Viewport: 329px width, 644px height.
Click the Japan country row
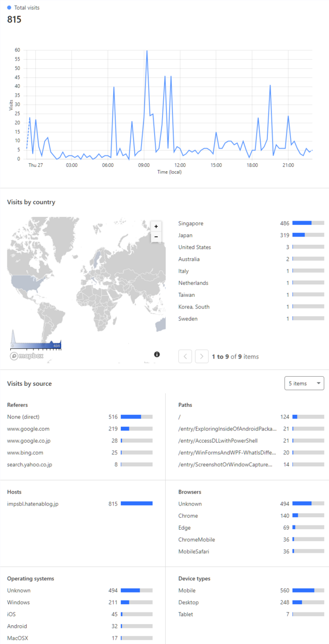pyautogui.click(x=251, y=235)
